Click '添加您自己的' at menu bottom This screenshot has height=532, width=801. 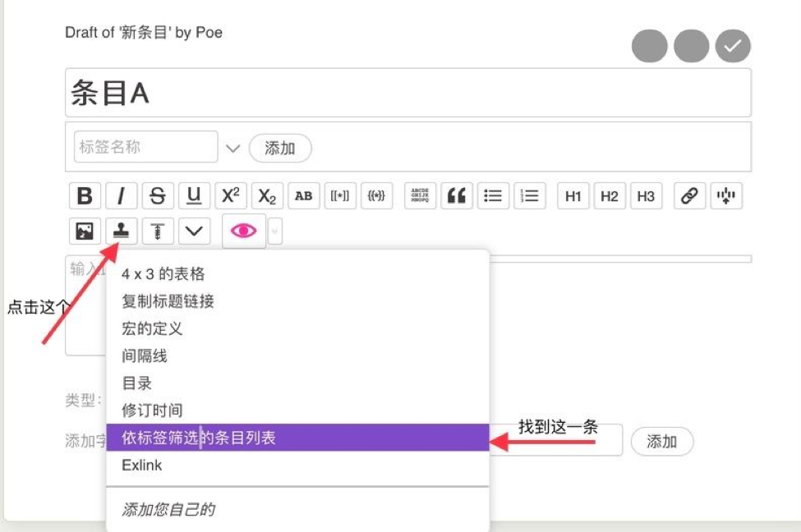pos(298,510)
